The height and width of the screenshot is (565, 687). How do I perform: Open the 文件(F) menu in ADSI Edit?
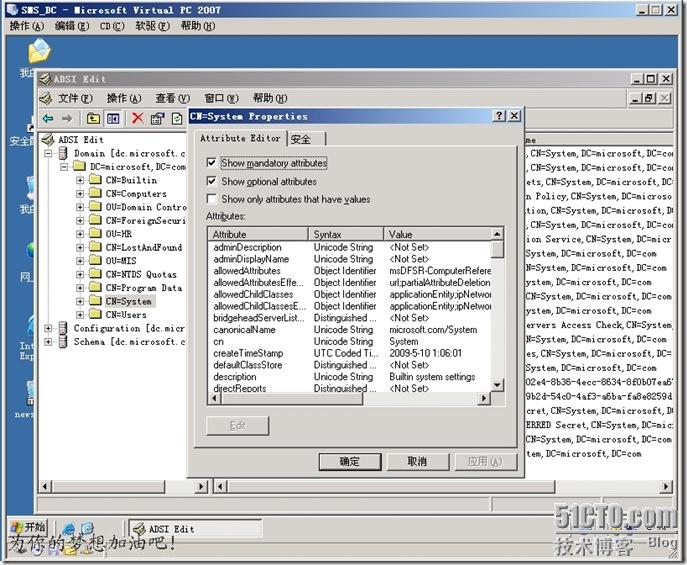tap(75, 98)
